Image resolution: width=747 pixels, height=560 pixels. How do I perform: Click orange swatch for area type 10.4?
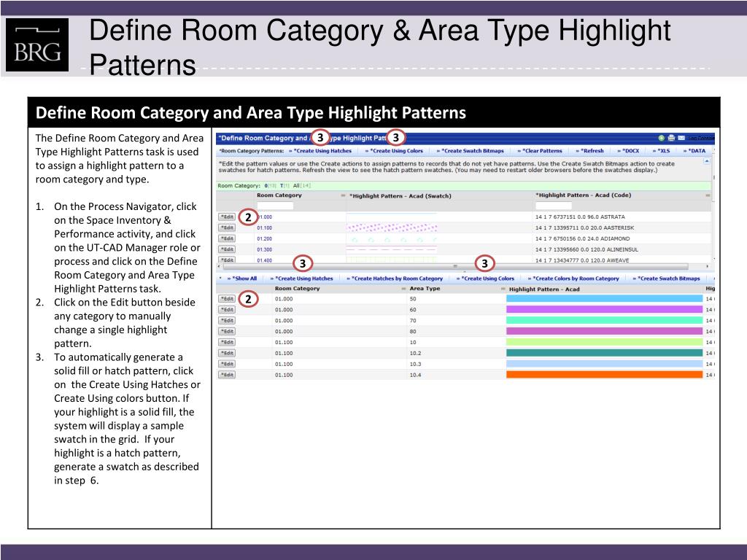coord(604,375)
